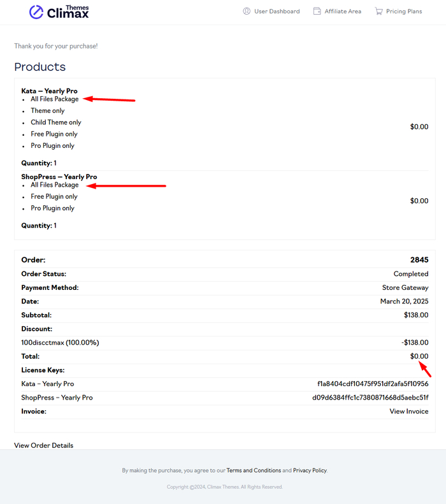Open the View Invoice link
Viewport: 446px width, 504px height.
pyautogui.click(x=409, y=412)
